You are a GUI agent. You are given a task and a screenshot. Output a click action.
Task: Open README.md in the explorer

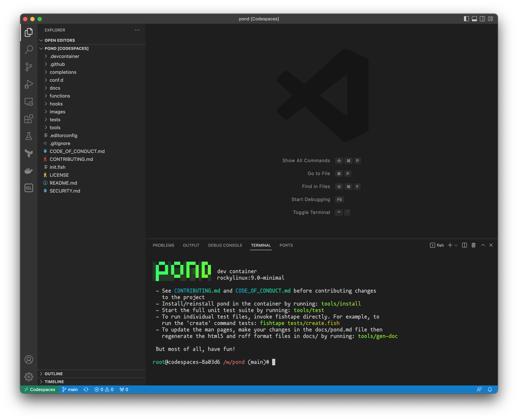pos(63,183)
